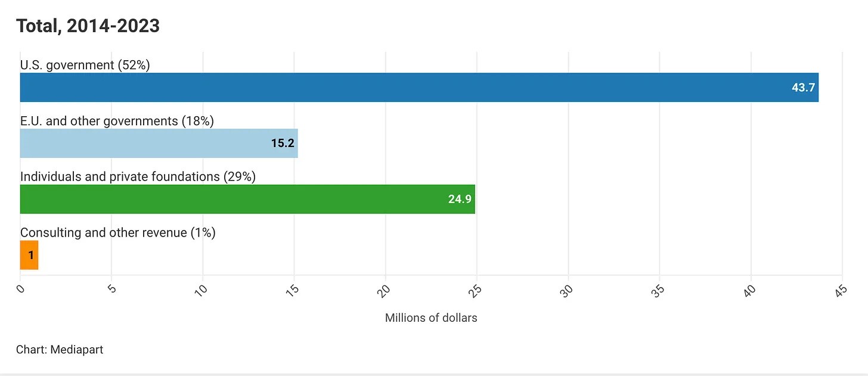Screen dimensions: 868x376
Task: Click the 0 tick on the x-axis
Action: (x=20, y=289)
